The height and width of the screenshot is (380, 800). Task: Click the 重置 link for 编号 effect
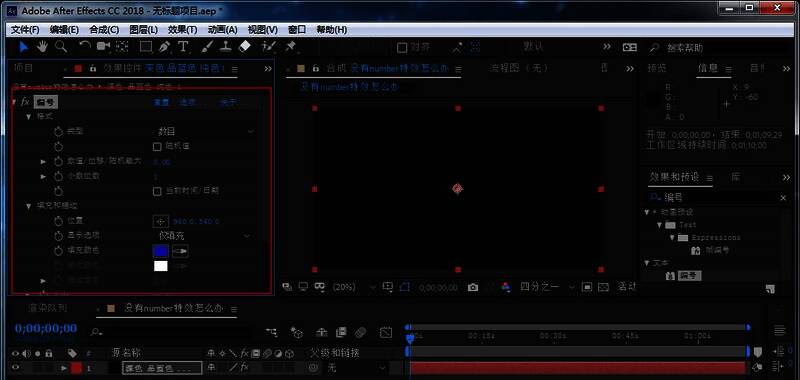(x=162, y=103)
